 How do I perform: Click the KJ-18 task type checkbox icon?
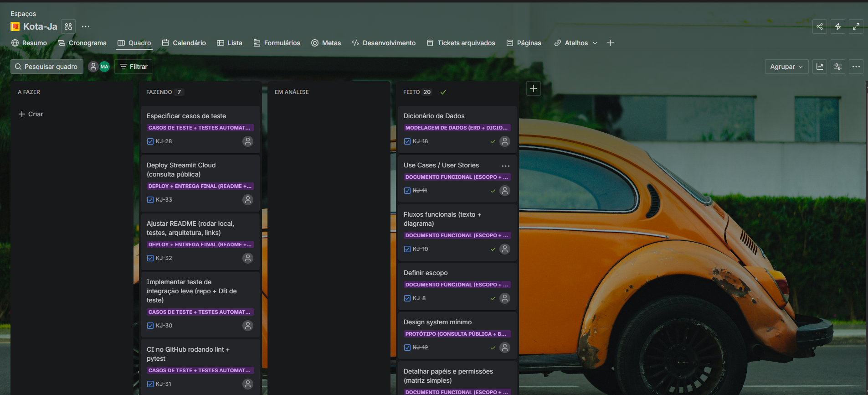click(407, 141)
